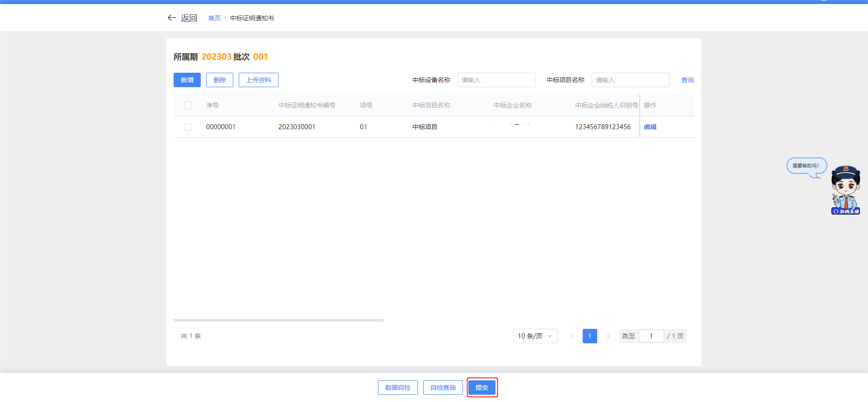Image resolution: width=868 pixels, height=402 pixels.
Task: Run 数据自检 data self-check
Action: pyautogui.click(x=398, y=388)
